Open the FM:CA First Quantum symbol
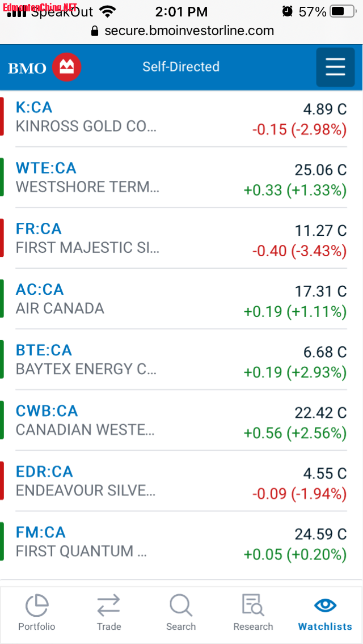The image size is (363, 644). [x=41, y=532]
